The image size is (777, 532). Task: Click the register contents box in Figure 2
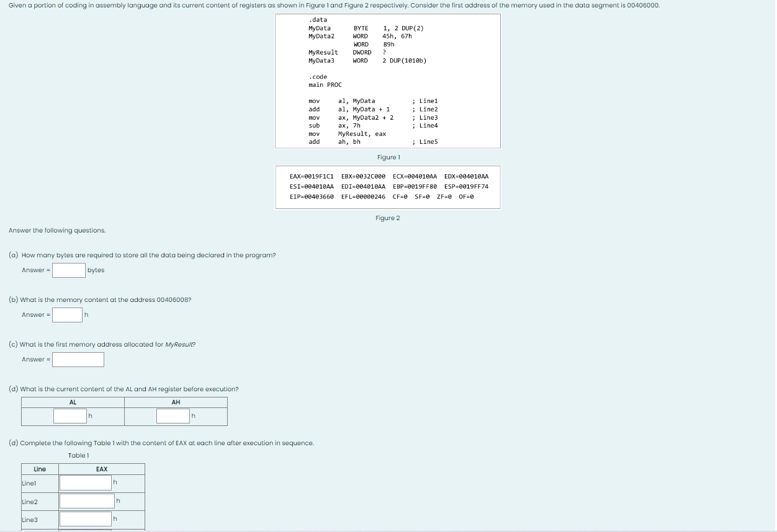(387, 187)
